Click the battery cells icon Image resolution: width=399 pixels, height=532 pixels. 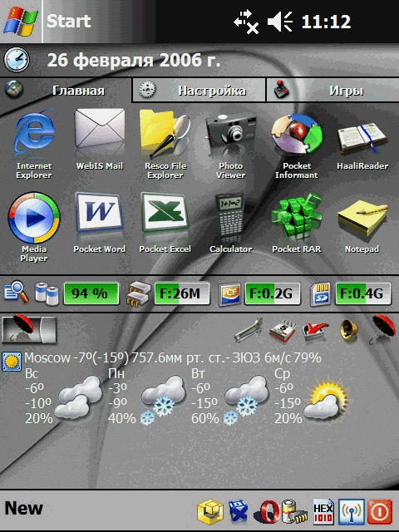pos(47,293)
